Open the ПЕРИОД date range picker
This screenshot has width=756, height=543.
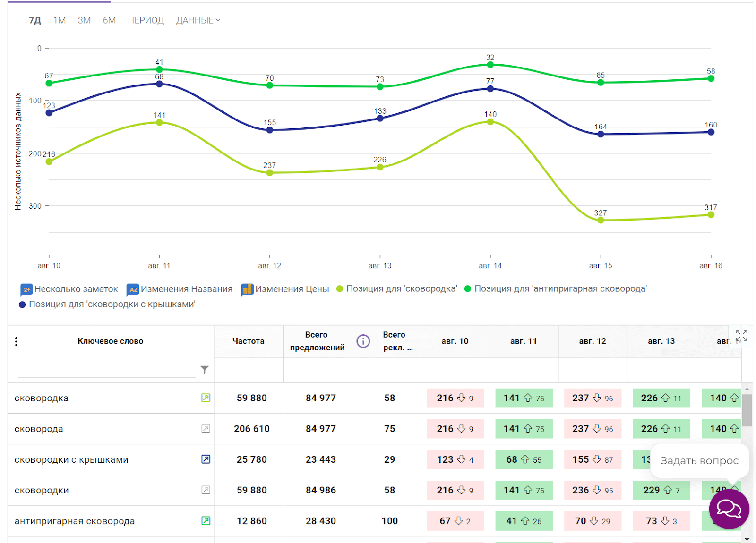[146, 20]
